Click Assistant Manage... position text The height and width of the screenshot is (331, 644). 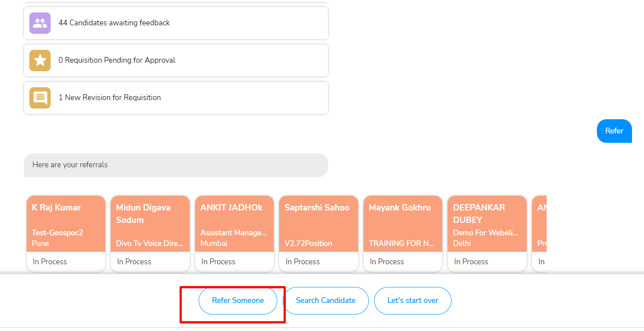tap(234, 233)
